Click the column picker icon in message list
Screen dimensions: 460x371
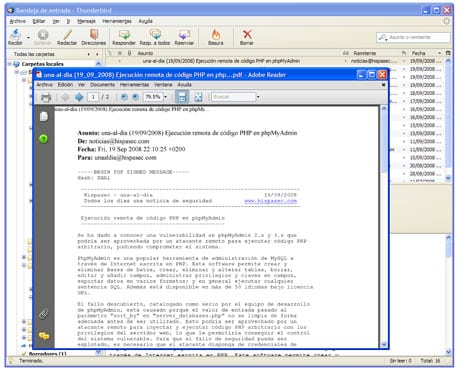[448, 53]
